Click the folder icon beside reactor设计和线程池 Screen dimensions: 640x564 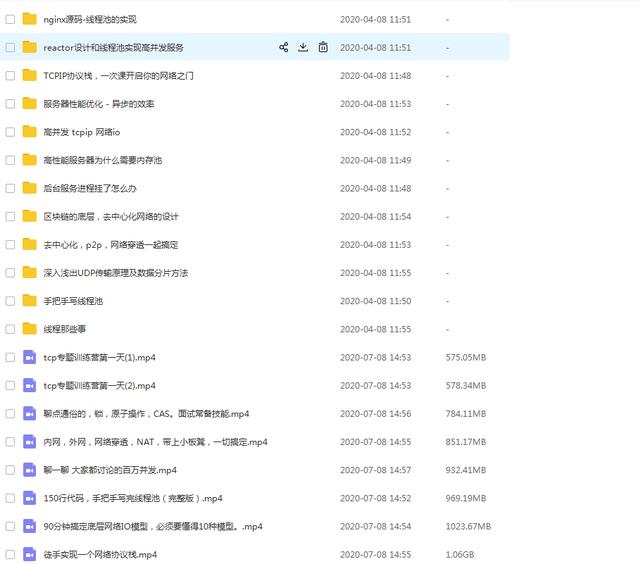tap(29, 47)
